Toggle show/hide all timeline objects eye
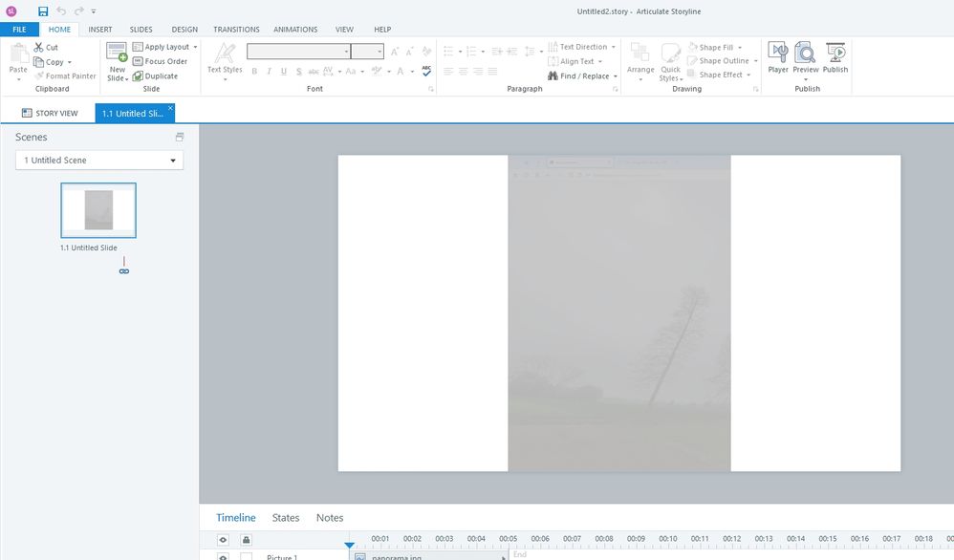The width and height of the screenshot is (954, 560). (x=223, y=540)
